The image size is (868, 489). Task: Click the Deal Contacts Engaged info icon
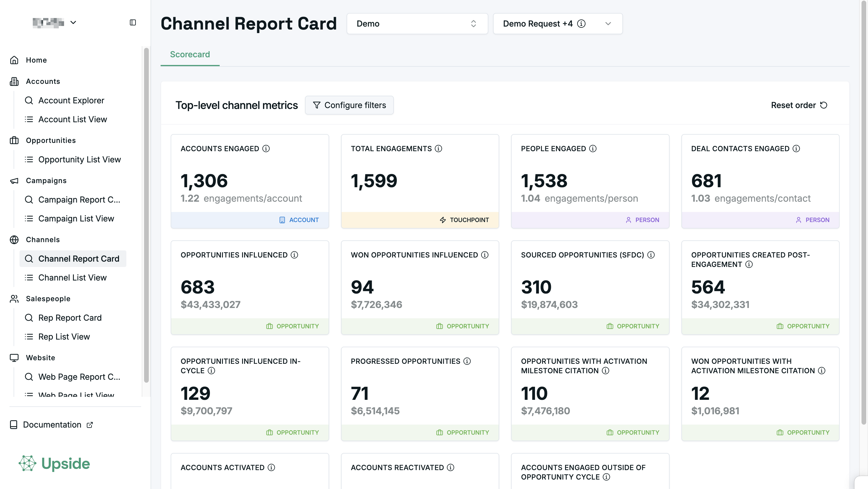click(x=796, y=149)
